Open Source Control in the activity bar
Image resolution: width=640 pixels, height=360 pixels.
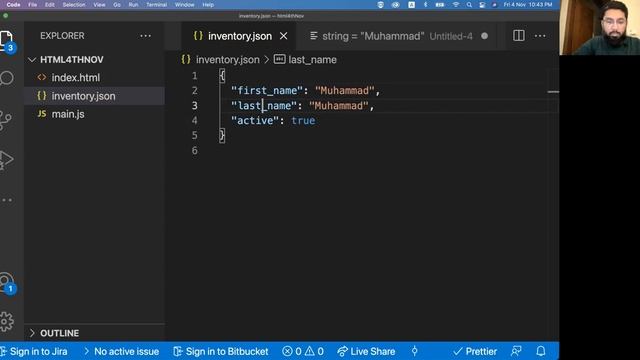tap(6, 120)
